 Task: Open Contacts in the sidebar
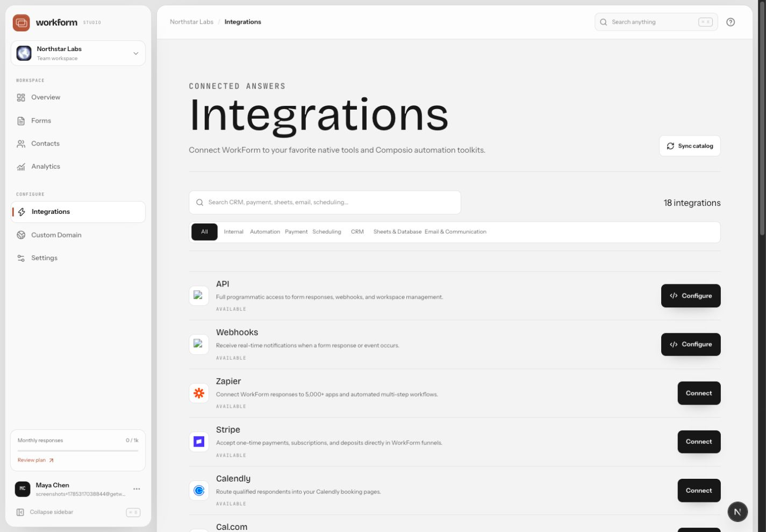point(78,143)
